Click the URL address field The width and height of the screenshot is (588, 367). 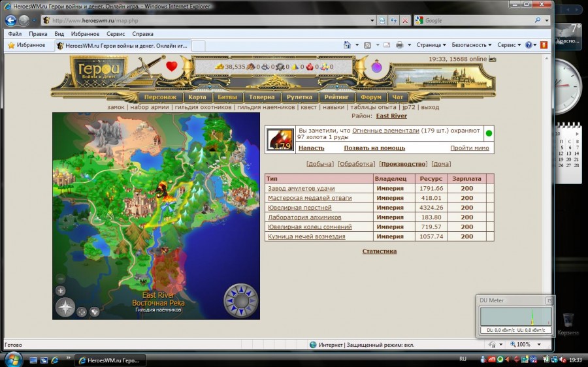coord(209,21)
